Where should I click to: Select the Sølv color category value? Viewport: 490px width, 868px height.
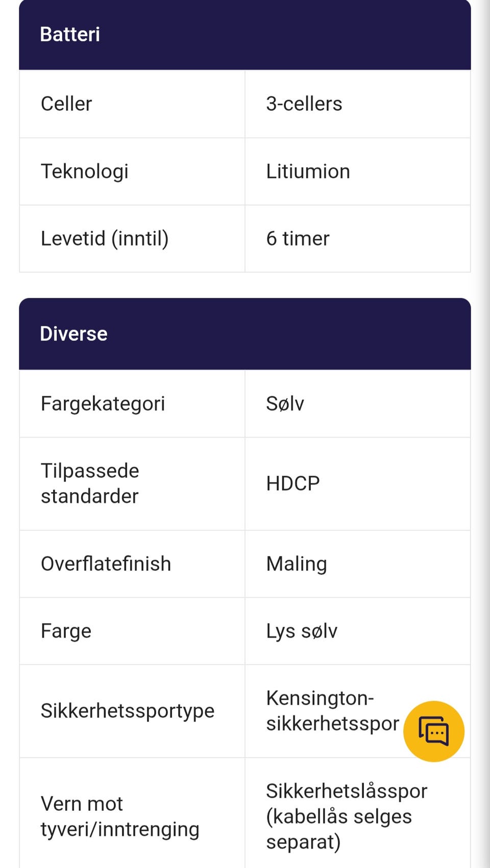[x=285, y=403]
